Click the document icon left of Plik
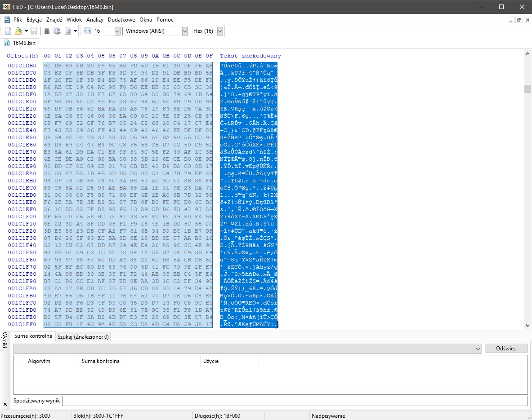Screen dimensions: 532x420 pyautogui.click(x=7, y=20)
